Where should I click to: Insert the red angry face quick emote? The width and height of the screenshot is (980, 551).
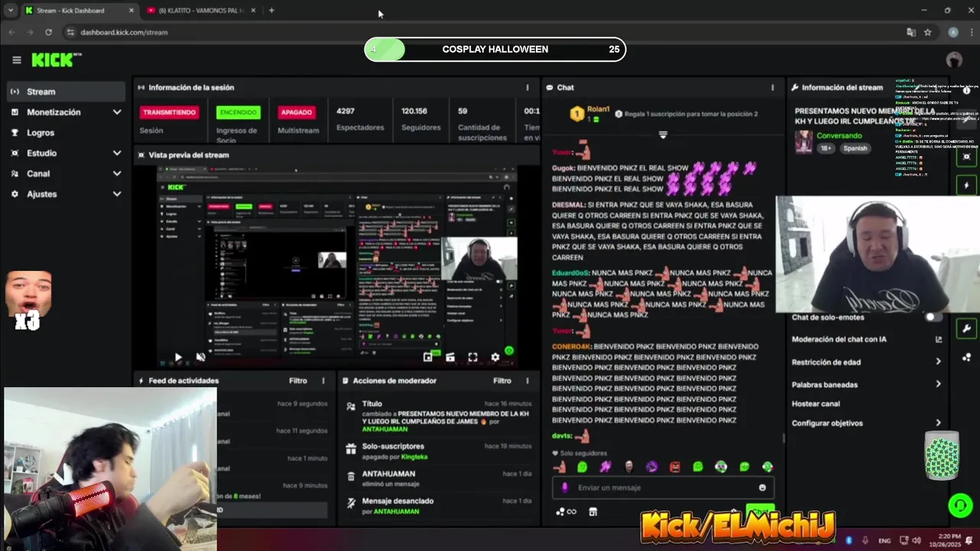(675, 467)
